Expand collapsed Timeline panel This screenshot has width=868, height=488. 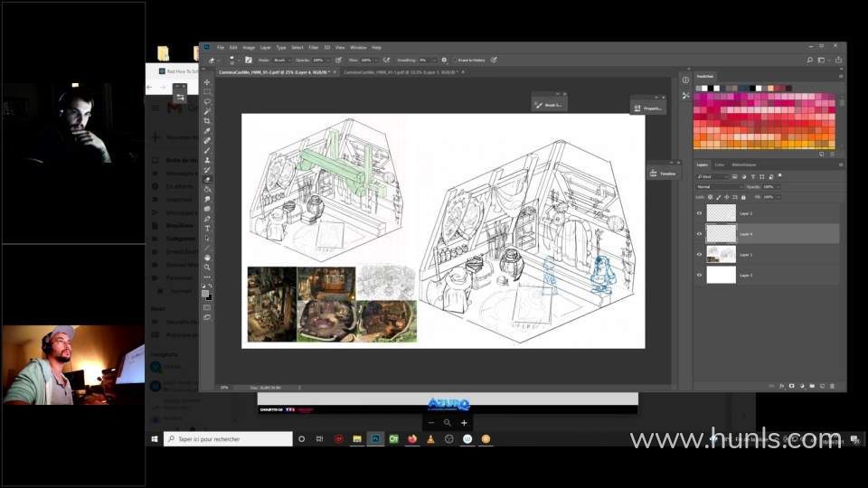[x=663, y=174]
